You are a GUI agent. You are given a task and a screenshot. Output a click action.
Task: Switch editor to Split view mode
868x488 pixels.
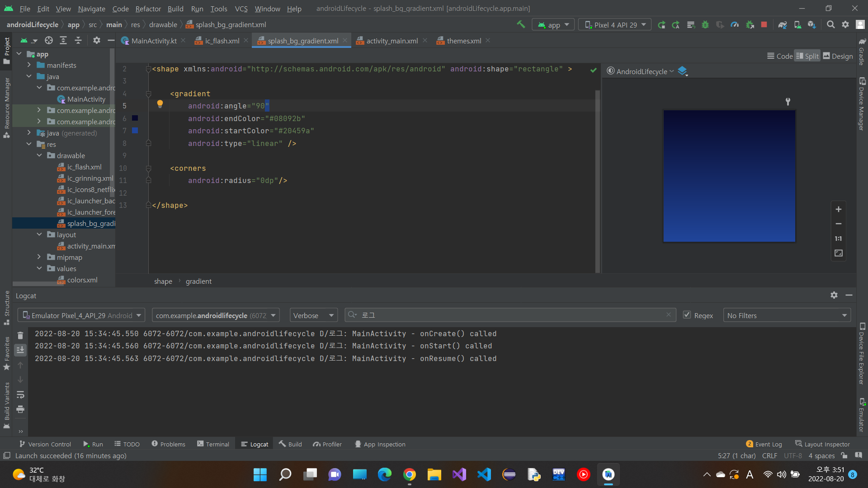(807, 56)
